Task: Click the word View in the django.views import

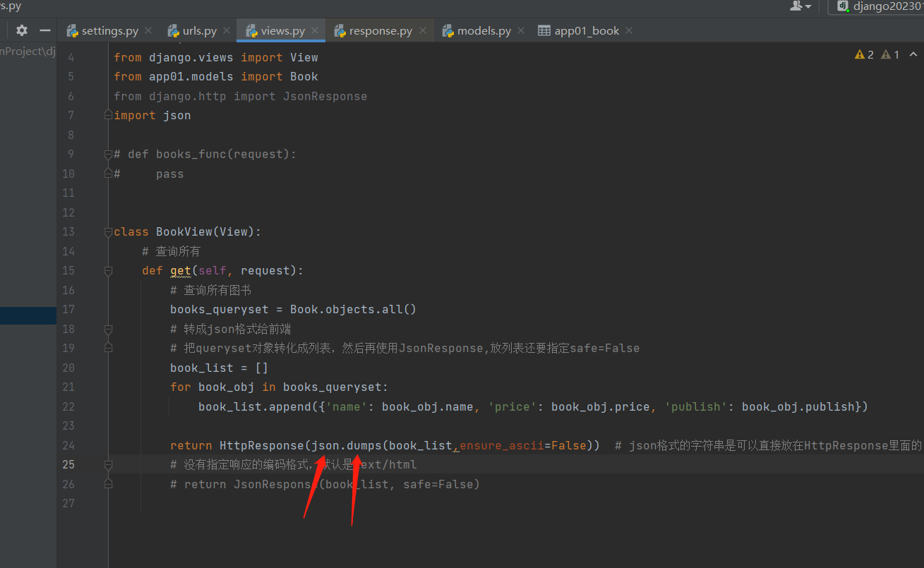Action: (x=304, y=57)
